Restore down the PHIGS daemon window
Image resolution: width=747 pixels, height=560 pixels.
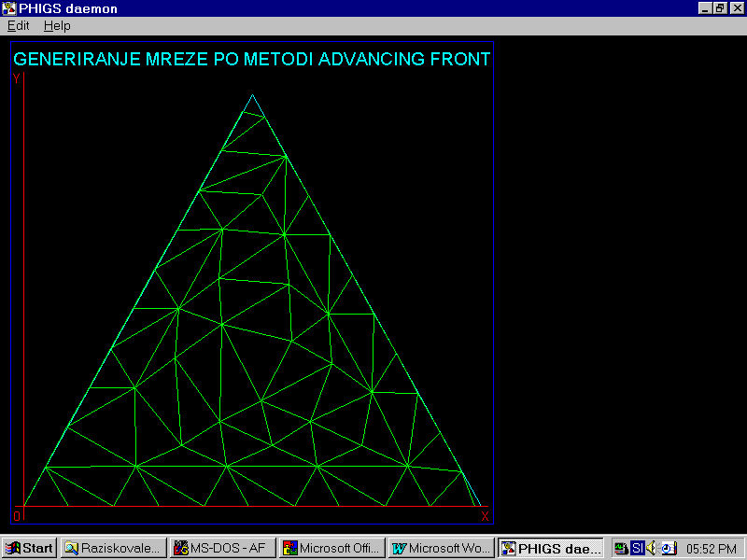pos(720,8)
